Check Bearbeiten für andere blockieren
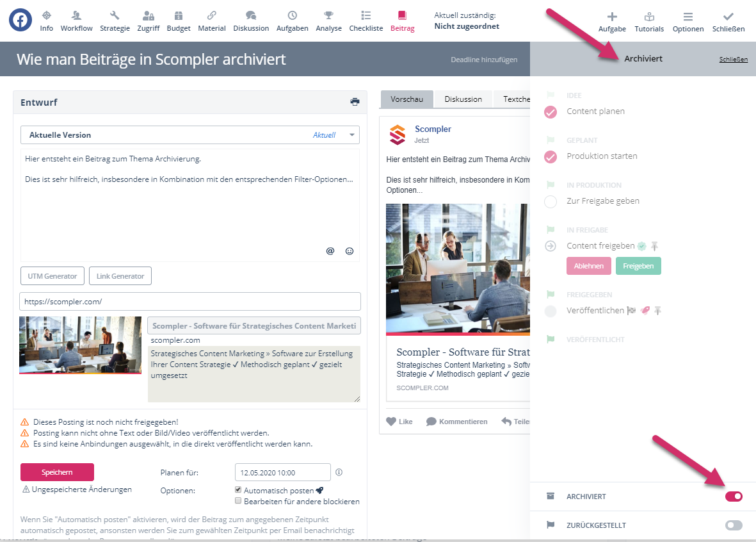This screenshot has width=756, height=542. pos(239,501)
